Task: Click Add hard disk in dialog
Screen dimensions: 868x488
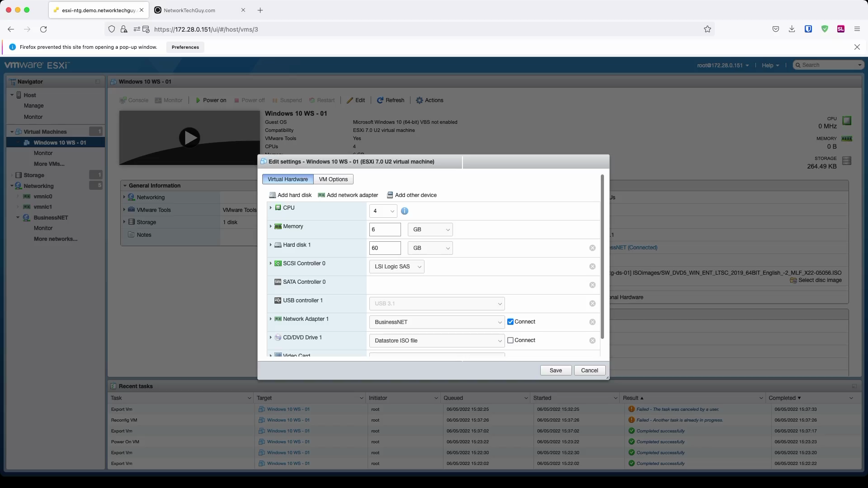Action: tap(290, 195)
